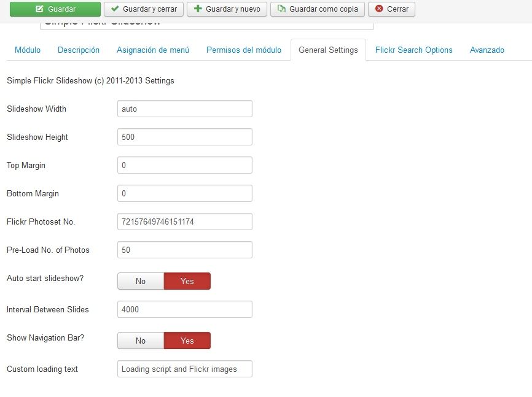Click the copy icon on Guardar como copia

coord(281,9)
